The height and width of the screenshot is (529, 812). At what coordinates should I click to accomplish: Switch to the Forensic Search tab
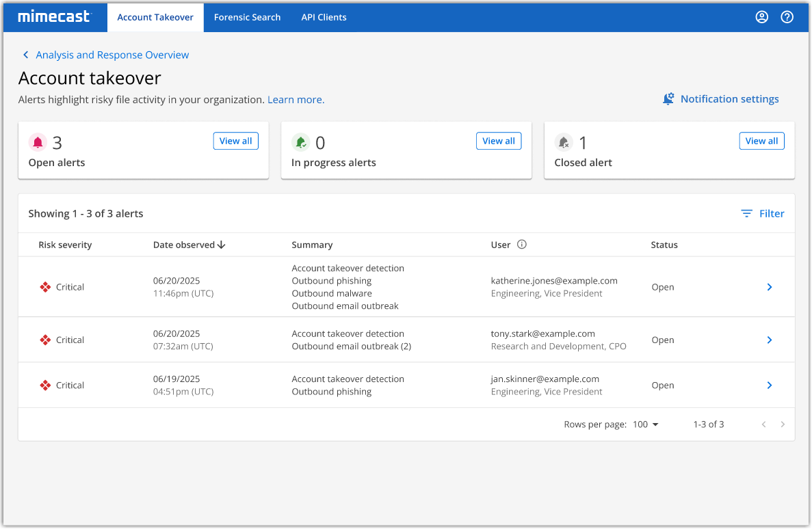(247, 17)
